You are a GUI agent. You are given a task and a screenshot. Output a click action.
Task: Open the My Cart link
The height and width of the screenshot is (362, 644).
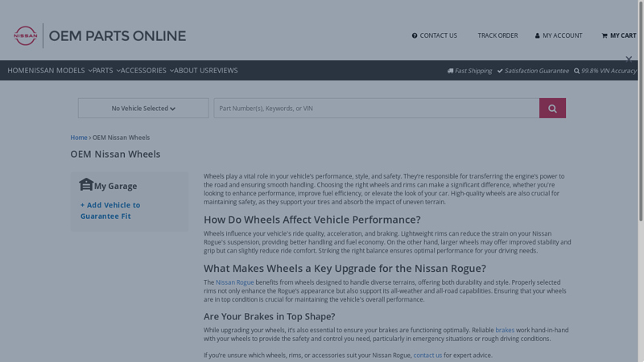point(619,35)
